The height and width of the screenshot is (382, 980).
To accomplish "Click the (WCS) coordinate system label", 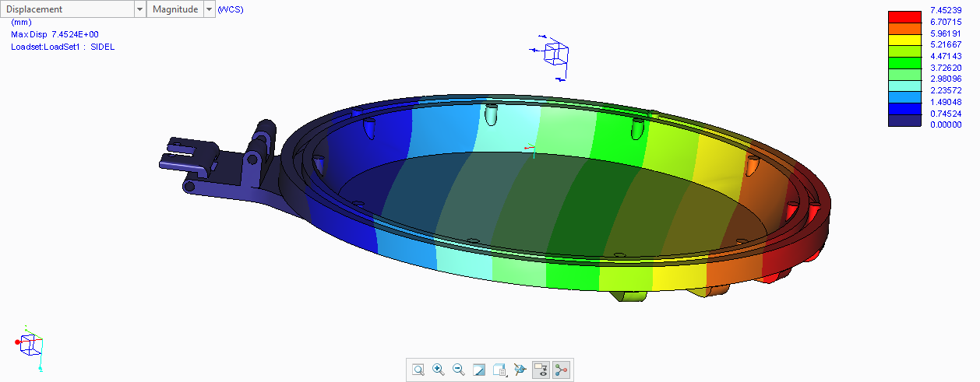I will click(x=230, y=9).
